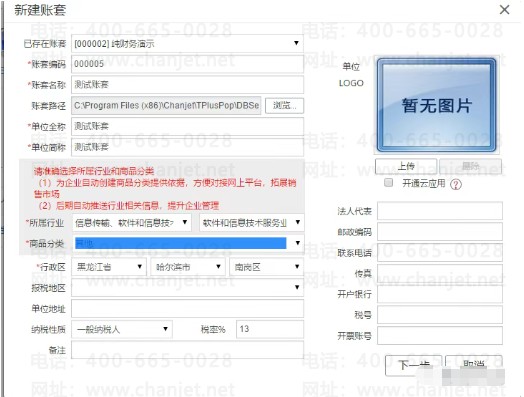The height and width of the screenshot is (397, 524).
Task: Click the 删除 logo button
Action: click(471, 166)
